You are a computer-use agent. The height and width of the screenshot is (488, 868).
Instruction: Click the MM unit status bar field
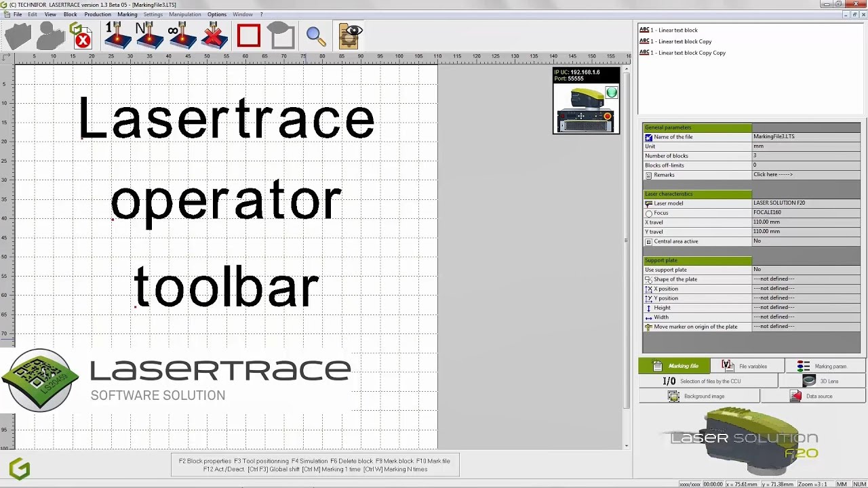[x=842, y=484]
